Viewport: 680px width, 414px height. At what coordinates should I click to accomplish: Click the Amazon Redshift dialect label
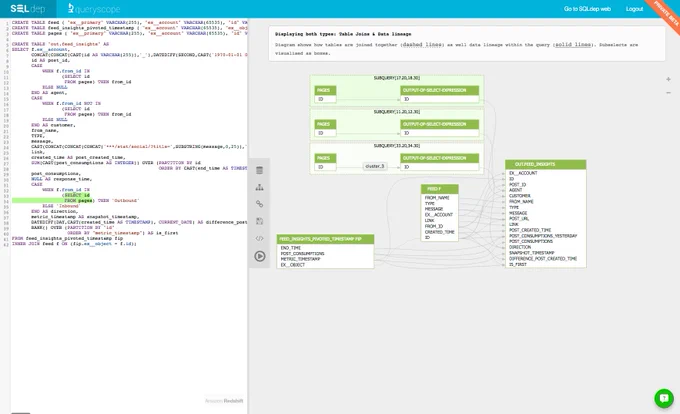[x=224, y=401]
